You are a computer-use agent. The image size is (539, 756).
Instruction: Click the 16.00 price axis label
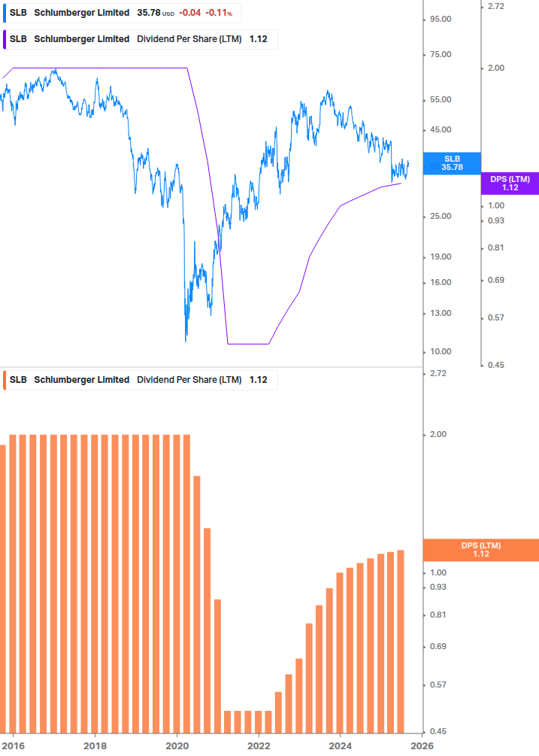pos(441,283)
